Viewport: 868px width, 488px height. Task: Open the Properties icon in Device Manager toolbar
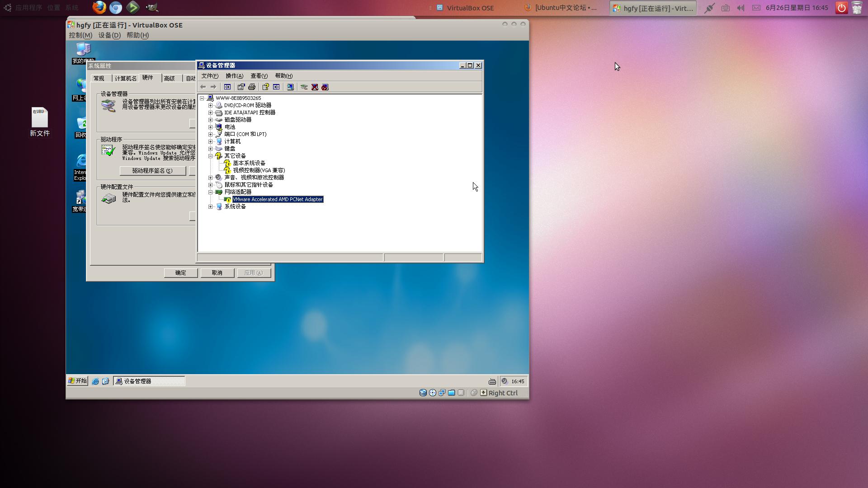[x=241, y=87]
